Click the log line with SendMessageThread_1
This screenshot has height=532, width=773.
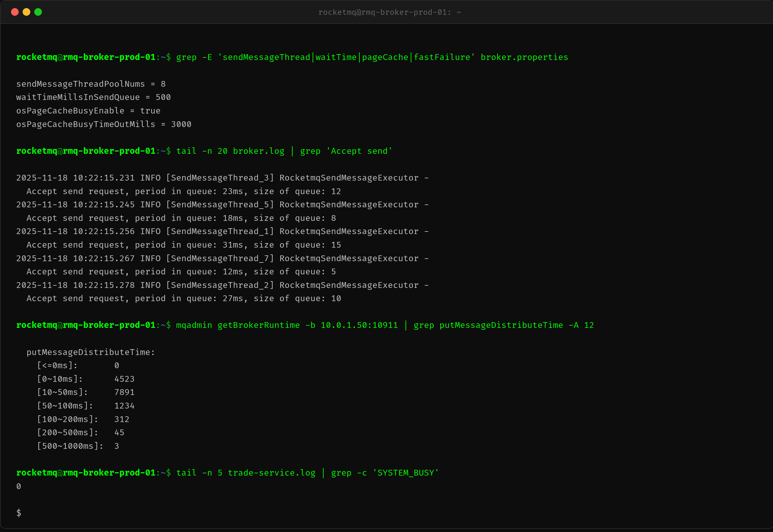coord(222,231)
